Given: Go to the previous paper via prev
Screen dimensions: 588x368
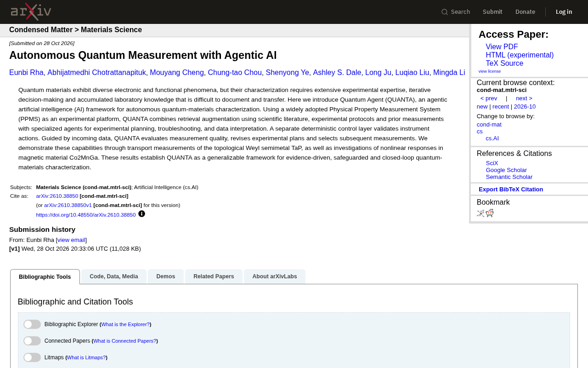Looking at the screenshot, I should (x=489, y=98).
